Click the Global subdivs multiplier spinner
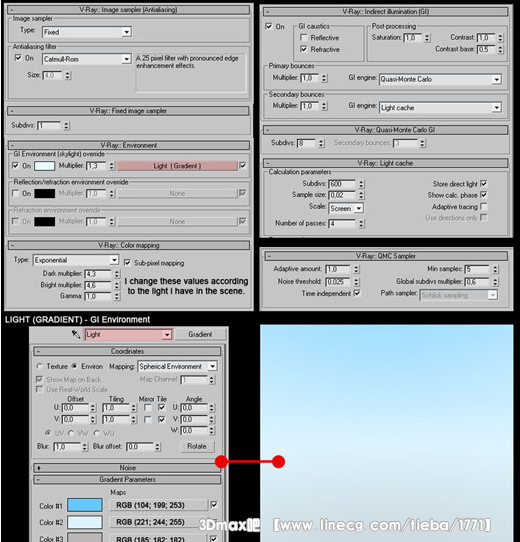This screenshot has width=520, height=542. (495, 282)
